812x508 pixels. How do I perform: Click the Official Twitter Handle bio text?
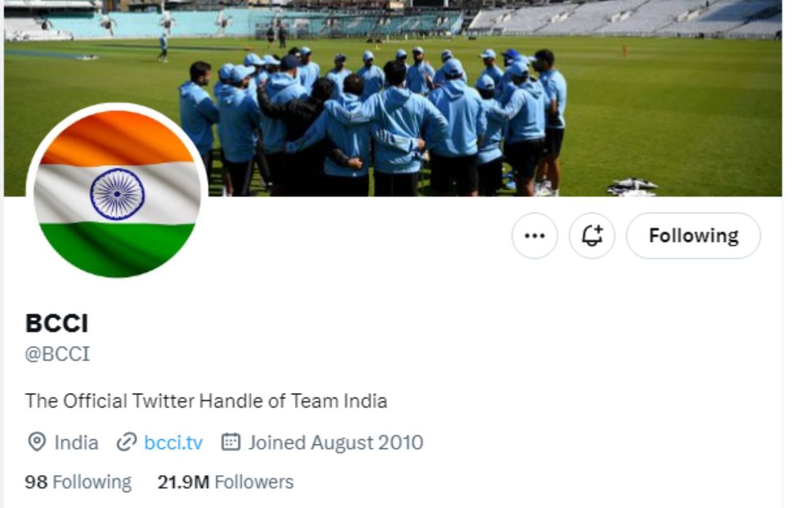(x=206, y=401)
